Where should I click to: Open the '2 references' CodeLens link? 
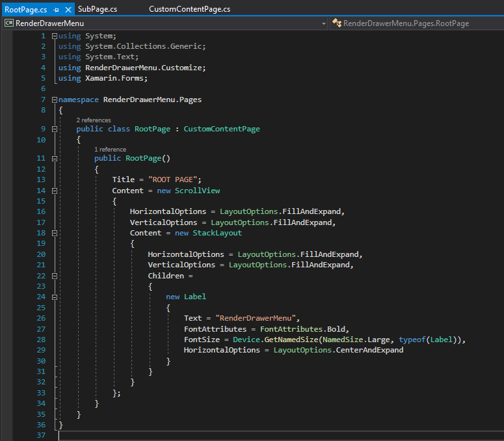(x=94, y=120)
